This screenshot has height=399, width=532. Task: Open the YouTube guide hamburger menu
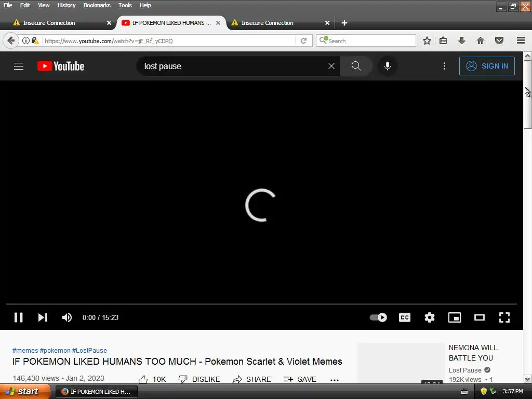[x=19, y=66]
